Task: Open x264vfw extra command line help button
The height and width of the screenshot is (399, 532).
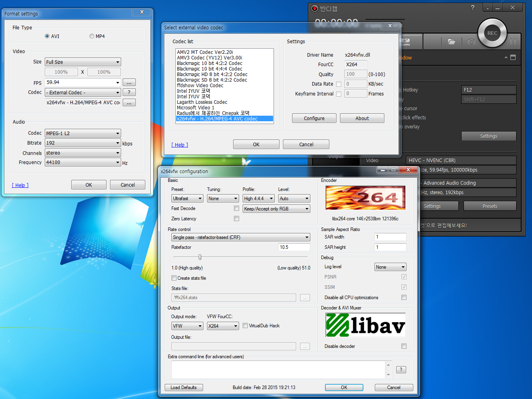Action: tap(401, 370)
